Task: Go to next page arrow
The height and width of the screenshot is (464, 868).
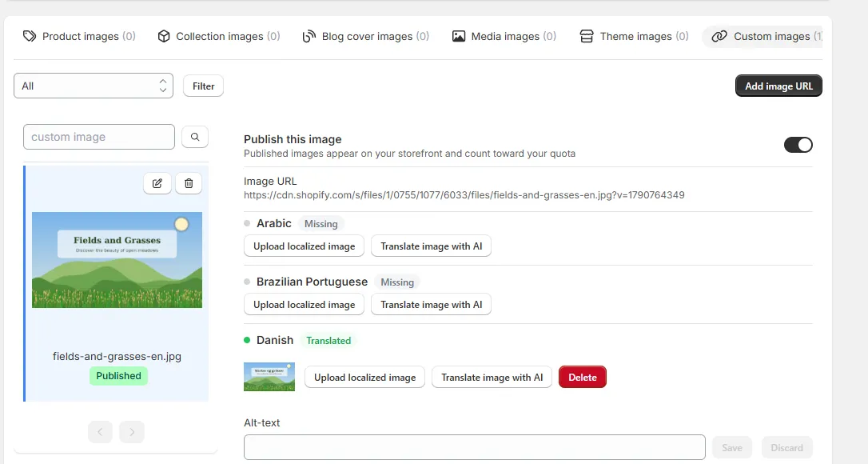Action: click(132, 432)
